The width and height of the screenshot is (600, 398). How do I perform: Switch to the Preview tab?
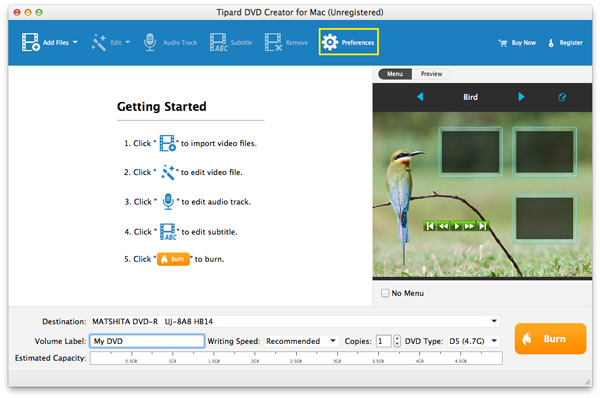click(431, 74)
